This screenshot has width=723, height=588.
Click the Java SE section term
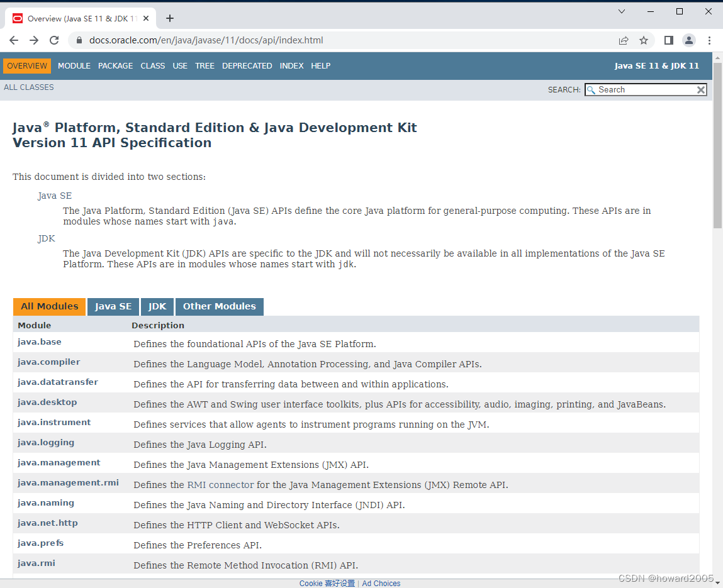click(54, 196)
